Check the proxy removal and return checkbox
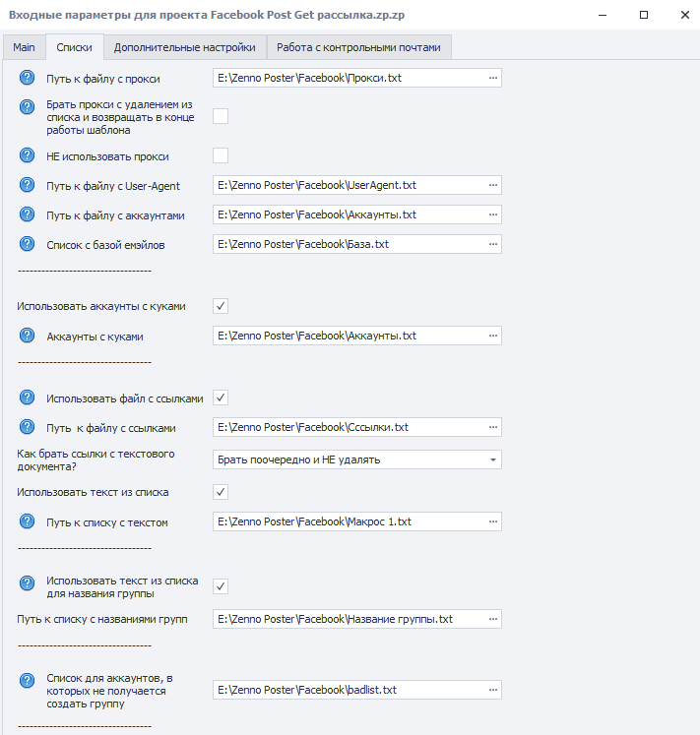 click(x=221, y=116)
